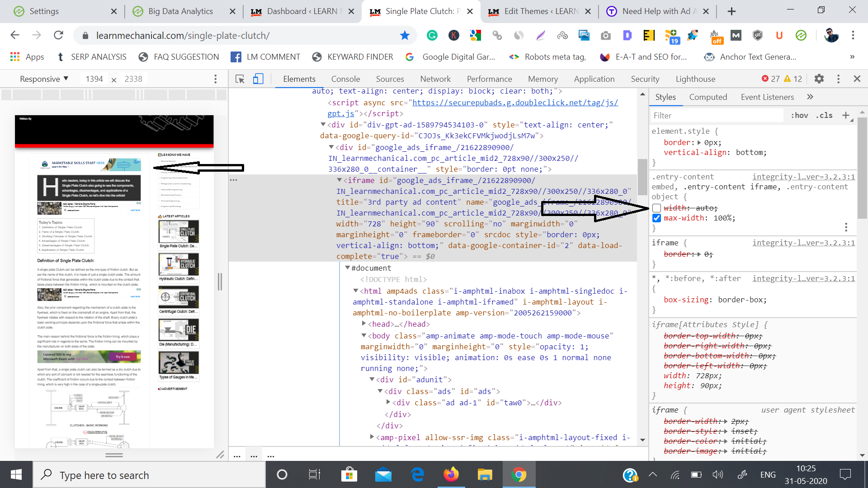The height and width of the screenshot is (488, 868).
Task: Expand the div class ad ad-1 node
Action: point(388,402)
